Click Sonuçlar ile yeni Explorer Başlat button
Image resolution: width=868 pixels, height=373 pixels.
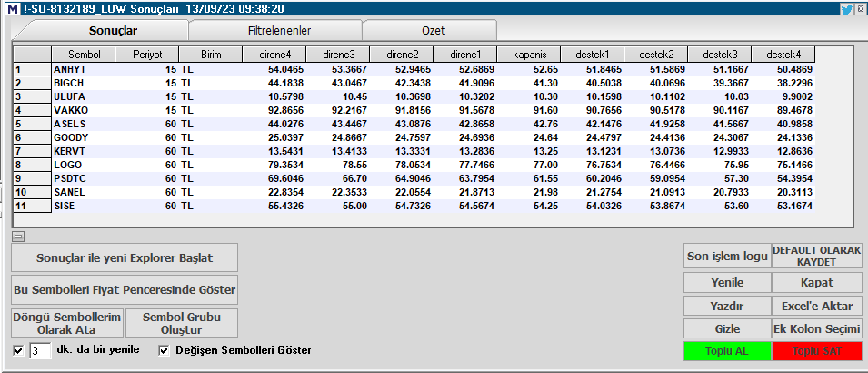(125, 257)
